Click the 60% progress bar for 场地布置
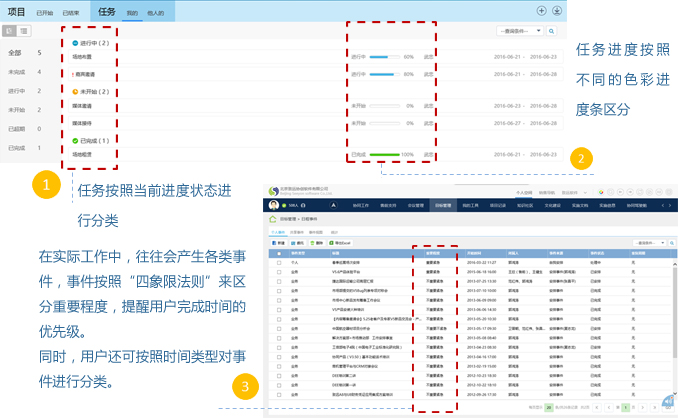The width and height of the screenshot is (678, 418). [384, 58]
